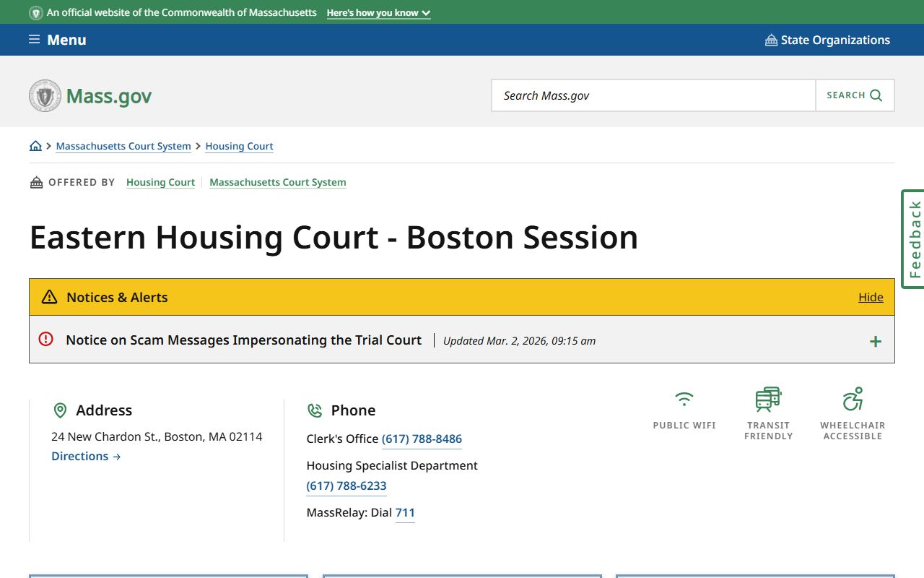This screenshot has width=924, height=578.
Task: Click the TRANSIT FRIENDLY label
Action: click(768, 431)
